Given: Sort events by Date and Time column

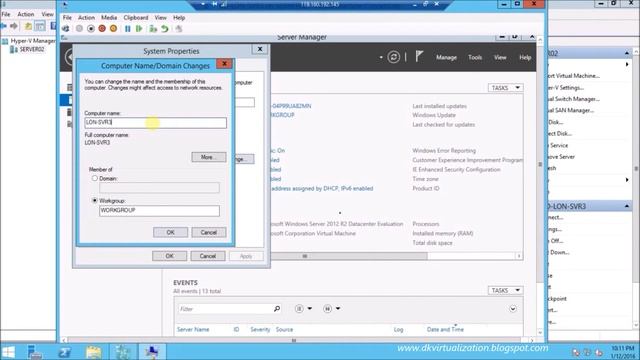Looking at the screenshot, I should [445, 329].
